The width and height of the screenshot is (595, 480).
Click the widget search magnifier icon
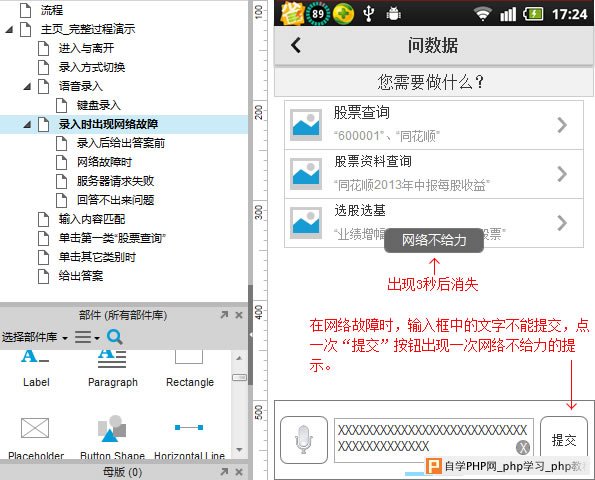[x=115, y=337]
